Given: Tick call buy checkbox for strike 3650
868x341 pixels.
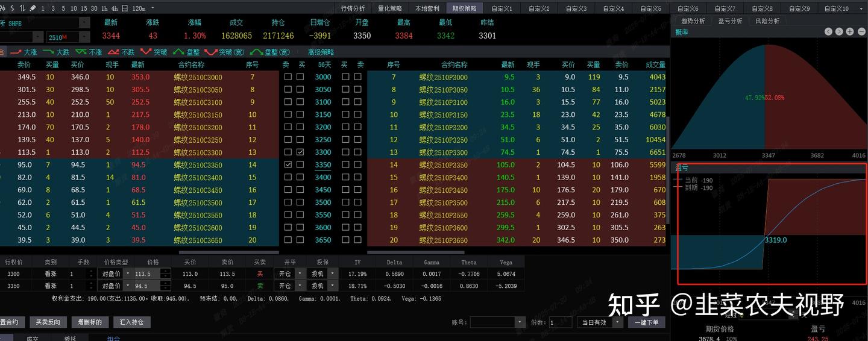Looking at the screenshot, I should [x=301, y=240].
